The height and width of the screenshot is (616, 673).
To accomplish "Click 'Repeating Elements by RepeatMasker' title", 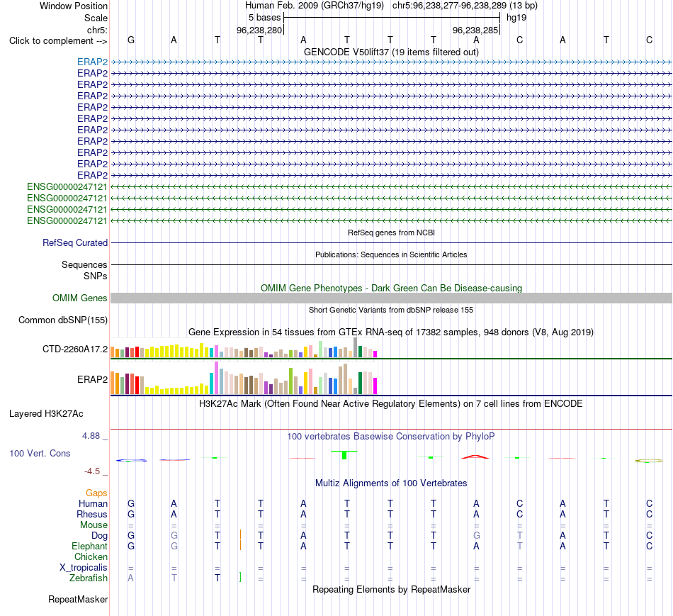I will point(391,589).
